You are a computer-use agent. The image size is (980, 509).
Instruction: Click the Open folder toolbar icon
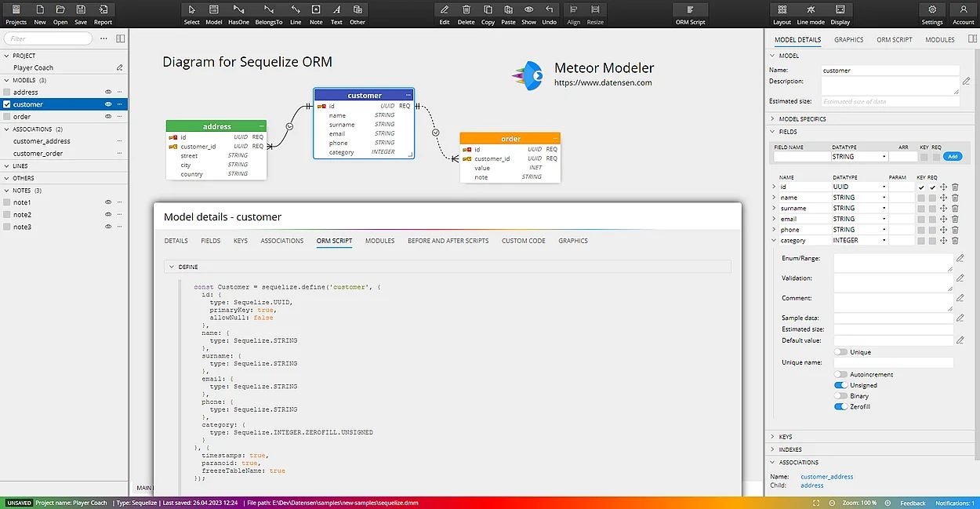click(60, 13)
